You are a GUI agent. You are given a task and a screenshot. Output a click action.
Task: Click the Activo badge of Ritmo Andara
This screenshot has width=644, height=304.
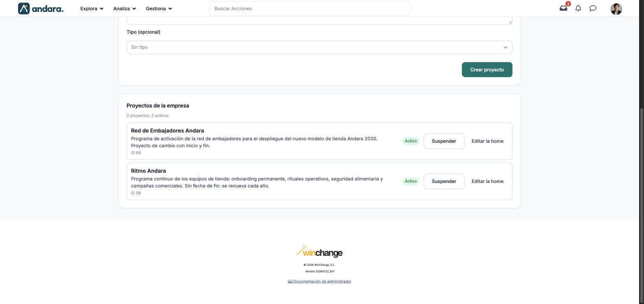[411, 181]
